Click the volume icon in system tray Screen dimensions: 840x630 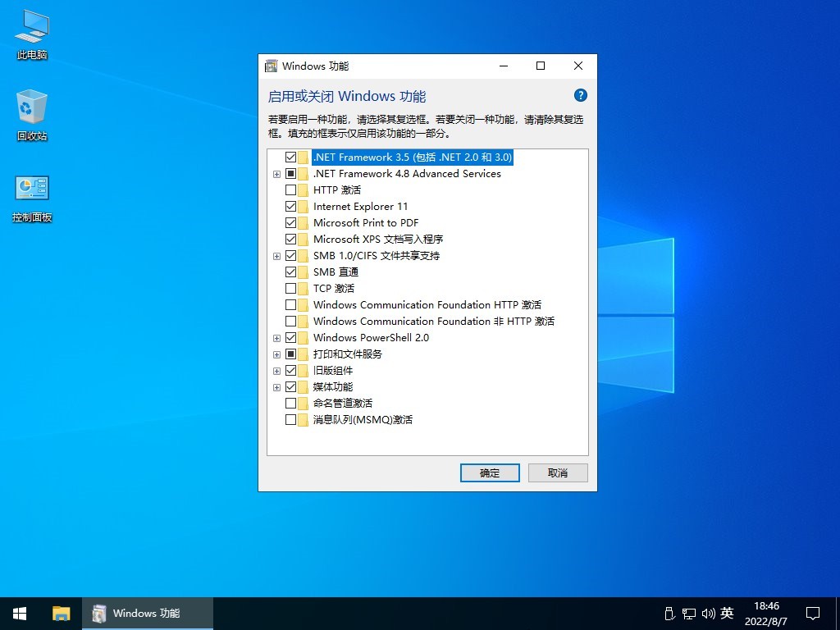[x=707, y=613]
